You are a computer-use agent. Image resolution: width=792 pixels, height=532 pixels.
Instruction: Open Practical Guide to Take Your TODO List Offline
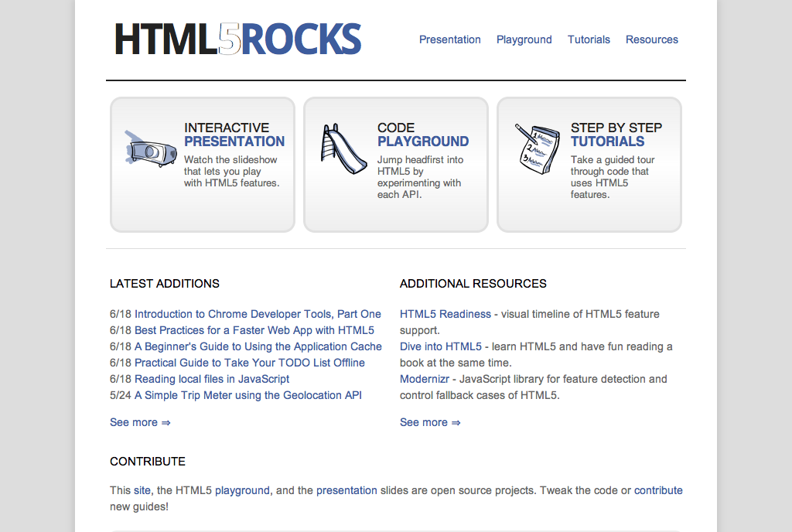[x=250, y=363]
